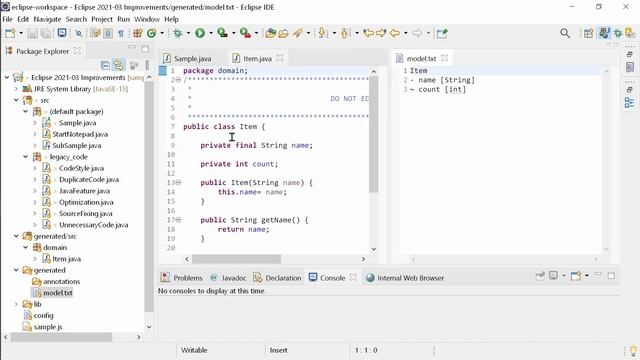
Task: Click the Run External Tools icon
Action: (245, 33)
